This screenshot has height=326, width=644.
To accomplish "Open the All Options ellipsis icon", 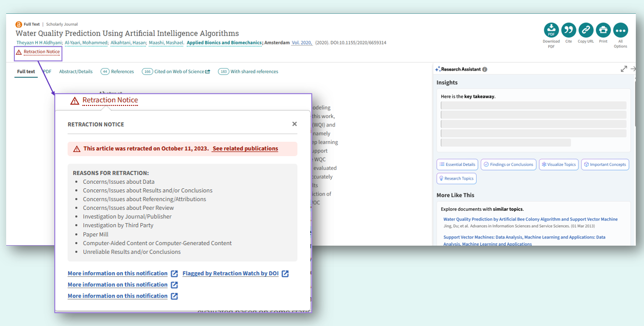I will (x=620, y=30).
